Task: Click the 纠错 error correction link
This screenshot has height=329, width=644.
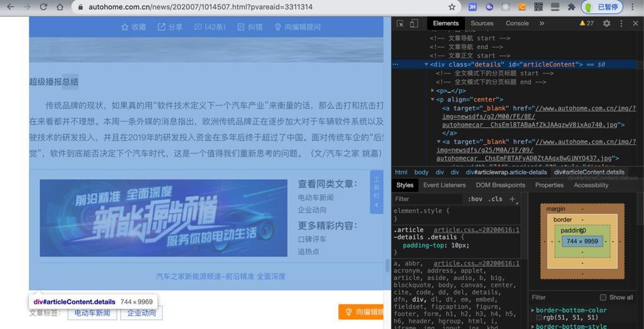Action: coord(250,27)
